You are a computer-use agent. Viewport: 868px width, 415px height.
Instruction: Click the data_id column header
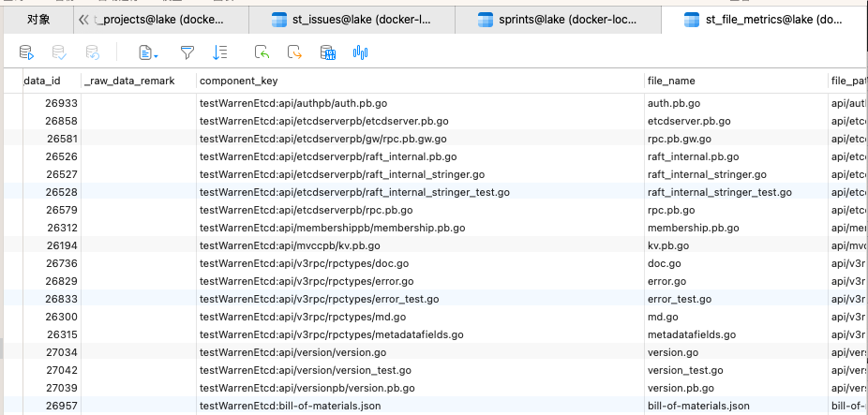52,81
